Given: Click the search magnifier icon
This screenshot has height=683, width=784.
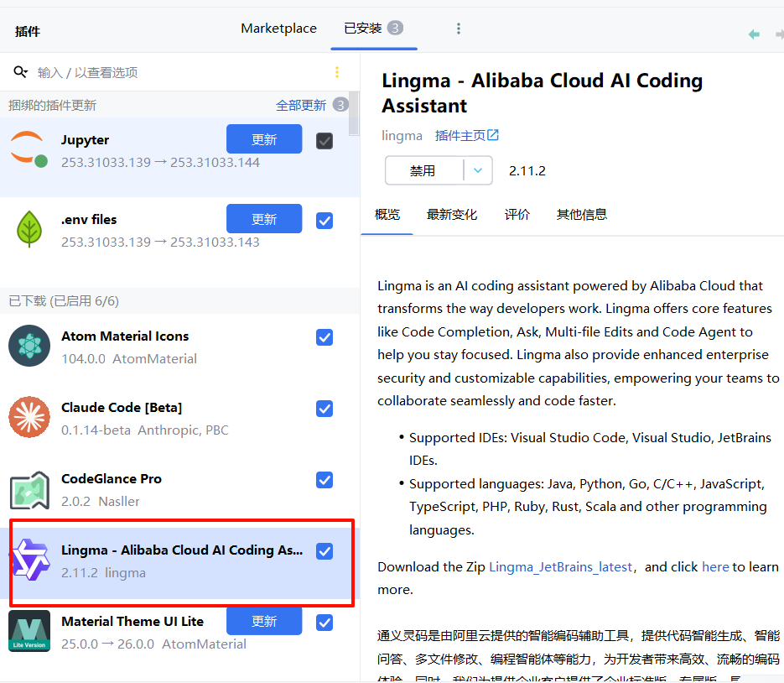Looking at the screenshot, I should tap(20, 72).
